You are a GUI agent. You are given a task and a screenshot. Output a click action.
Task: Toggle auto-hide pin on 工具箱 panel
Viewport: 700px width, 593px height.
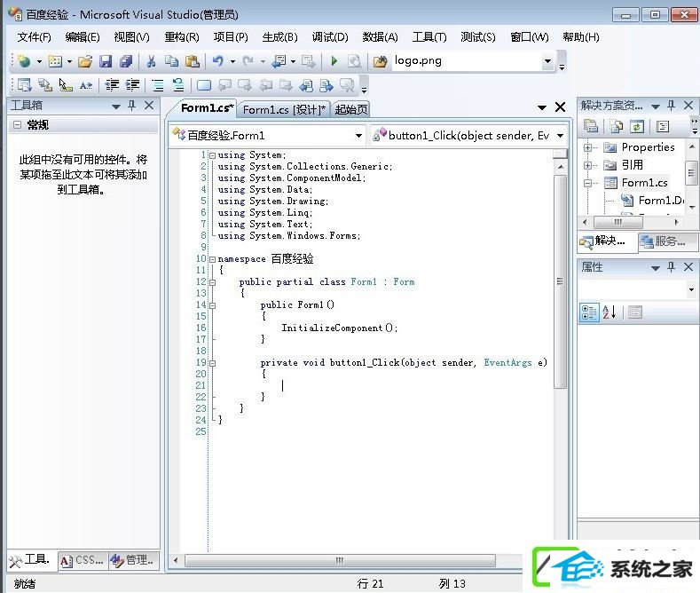[x=131, y=106]
